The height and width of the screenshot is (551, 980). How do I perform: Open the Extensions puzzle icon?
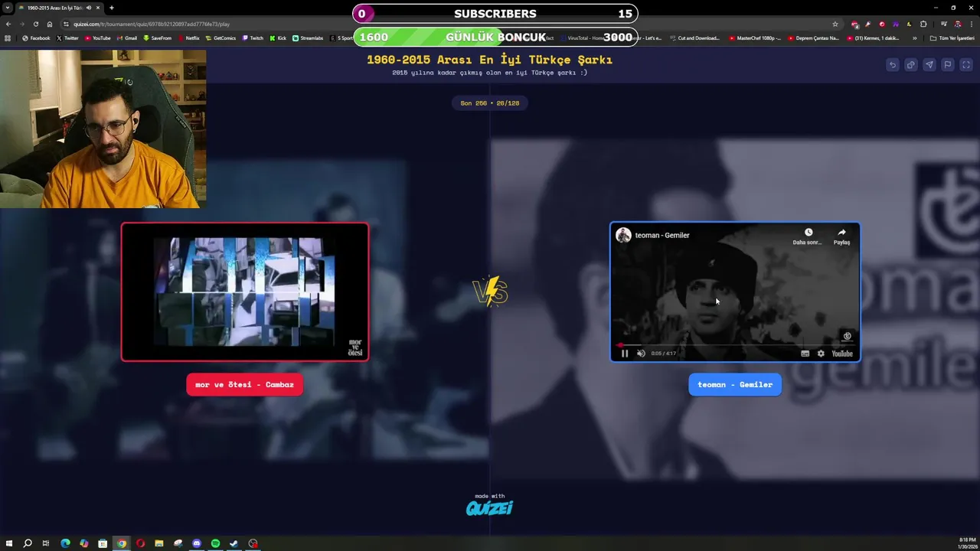click(x=923, y=24)
